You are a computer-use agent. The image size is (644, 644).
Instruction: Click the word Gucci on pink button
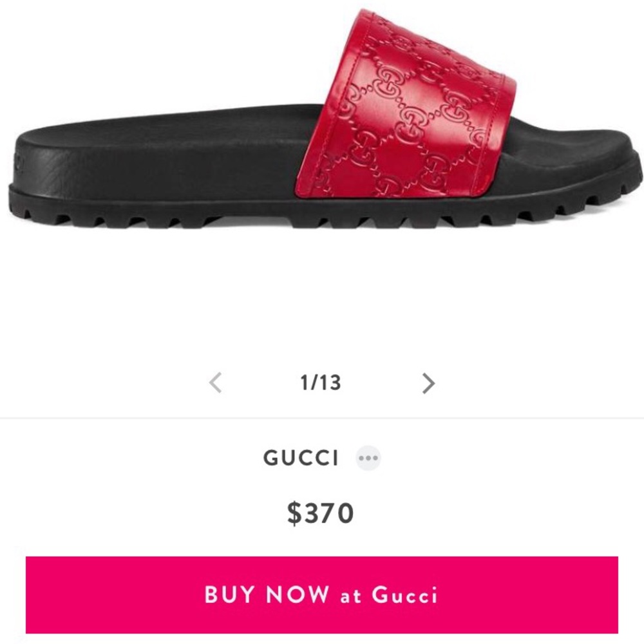pyautogui.click(x=404, y=595)
